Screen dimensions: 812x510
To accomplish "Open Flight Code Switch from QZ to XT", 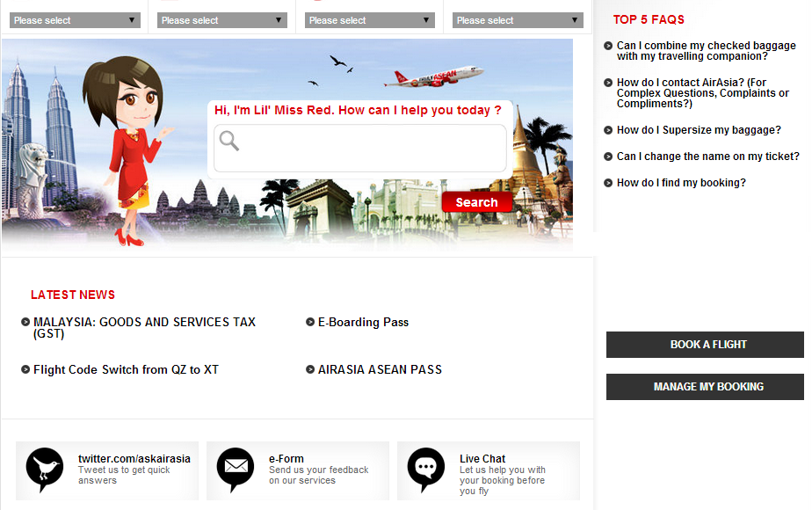I will click(126, 369).
